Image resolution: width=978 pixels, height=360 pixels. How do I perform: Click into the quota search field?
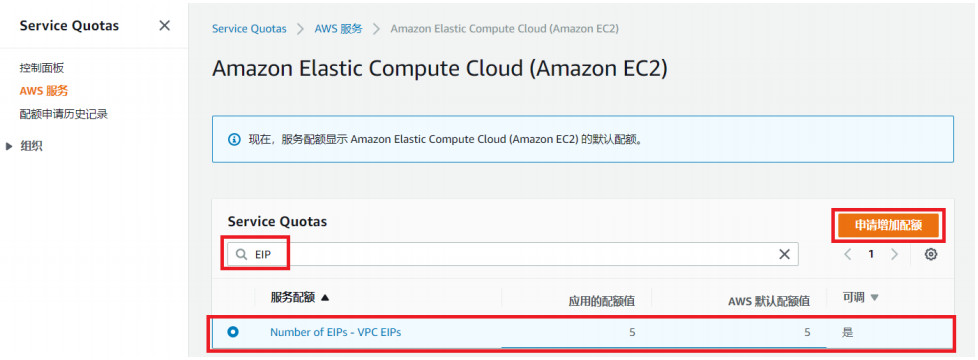[x=513, y=255]
